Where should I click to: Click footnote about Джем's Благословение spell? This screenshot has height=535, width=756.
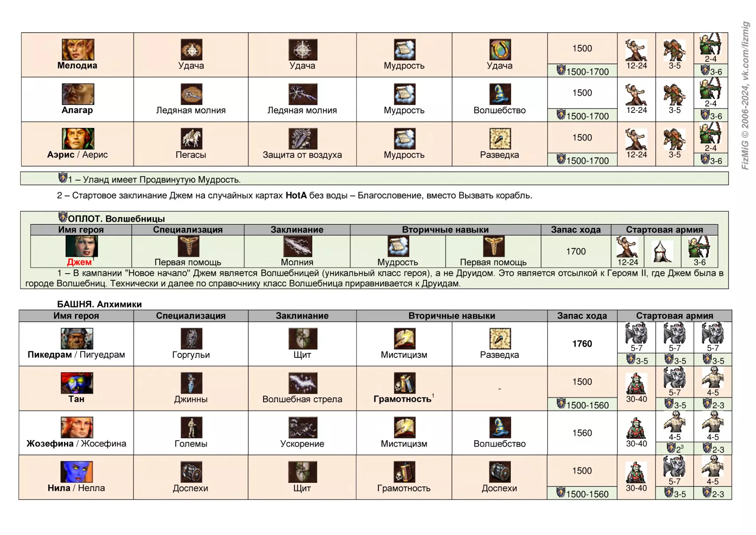click(x=294, y=195)
